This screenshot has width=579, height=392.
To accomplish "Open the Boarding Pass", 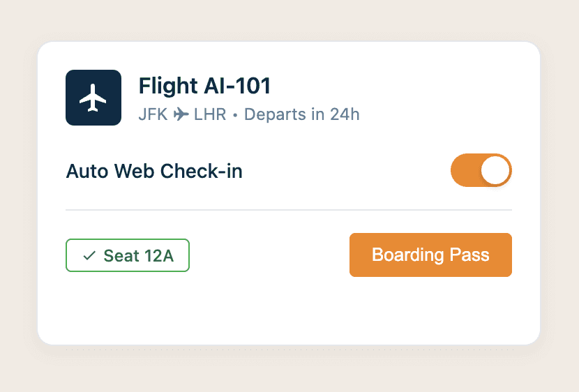I will point(430,255).
